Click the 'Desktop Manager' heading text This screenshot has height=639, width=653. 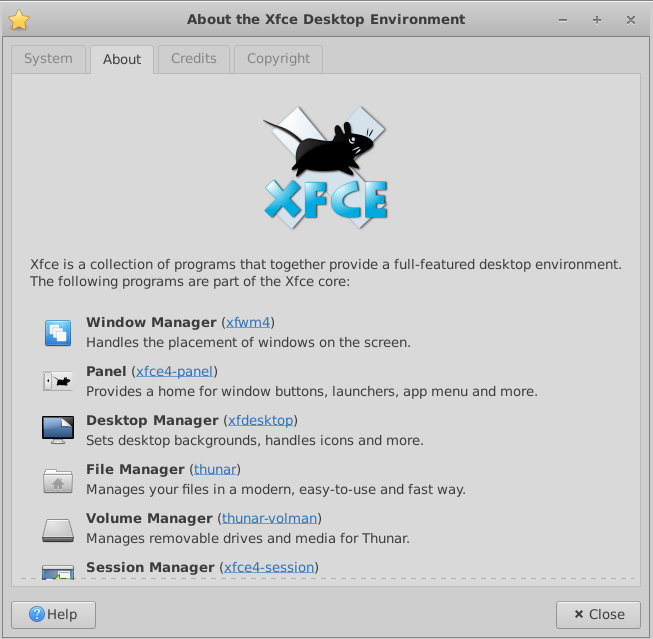(x=152, y=420)
